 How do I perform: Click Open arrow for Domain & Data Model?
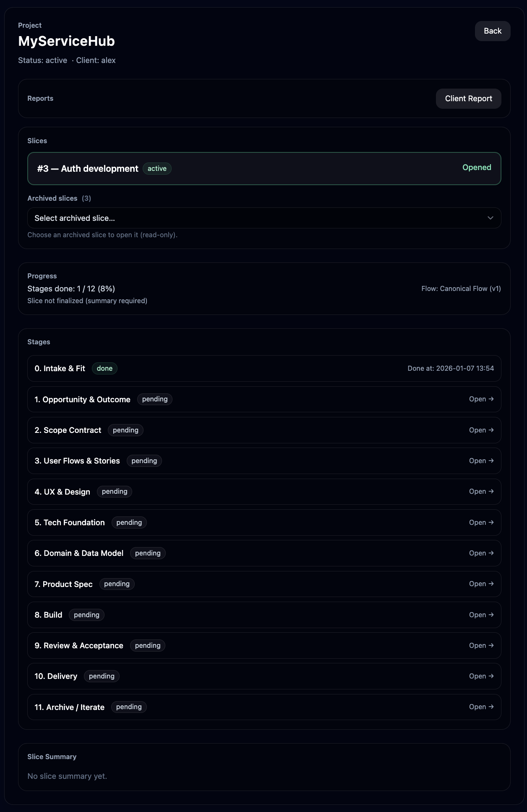pyautogui.click(x=481, y=553)
